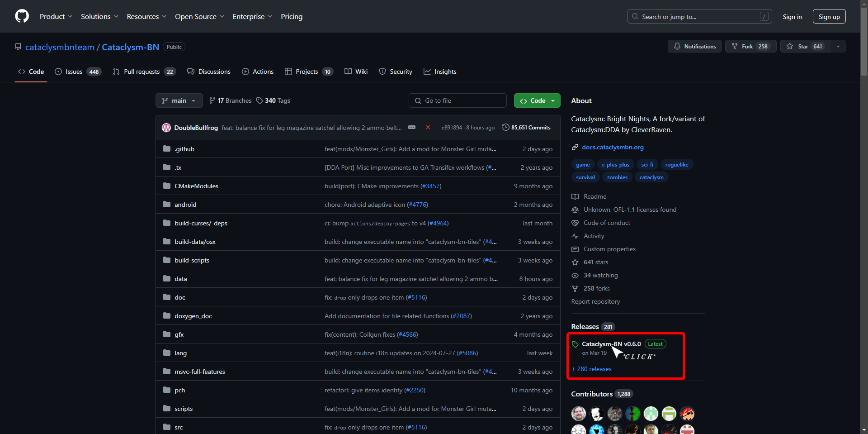Open the Product dropdown menu
Image resolution: width=868 pixels, height=434 pixels.
[56, 16]
